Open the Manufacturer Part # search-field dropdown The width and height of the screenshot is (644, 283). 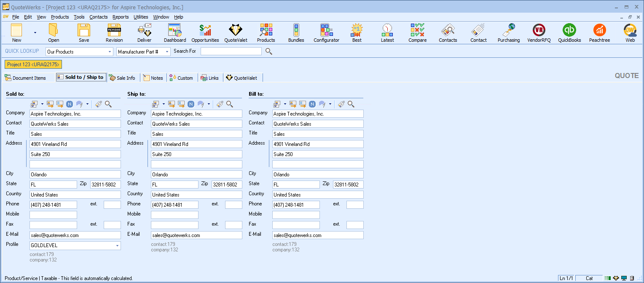click(167, 51)
